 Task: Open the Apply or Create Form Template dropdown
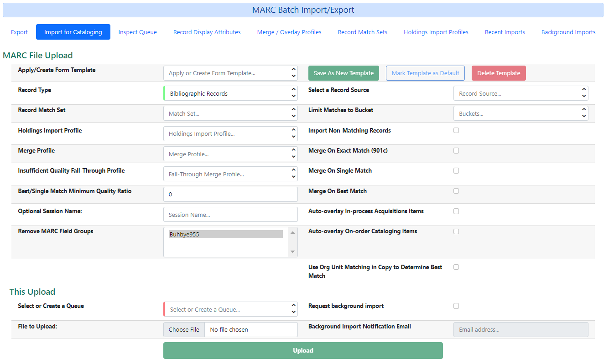[230, 73]
